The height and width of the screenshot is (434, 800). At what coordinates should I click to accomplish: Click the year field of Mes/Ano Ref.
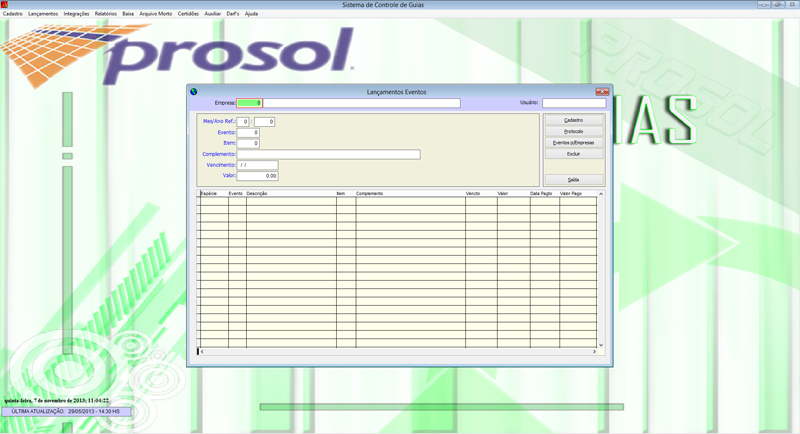[264, 122]
